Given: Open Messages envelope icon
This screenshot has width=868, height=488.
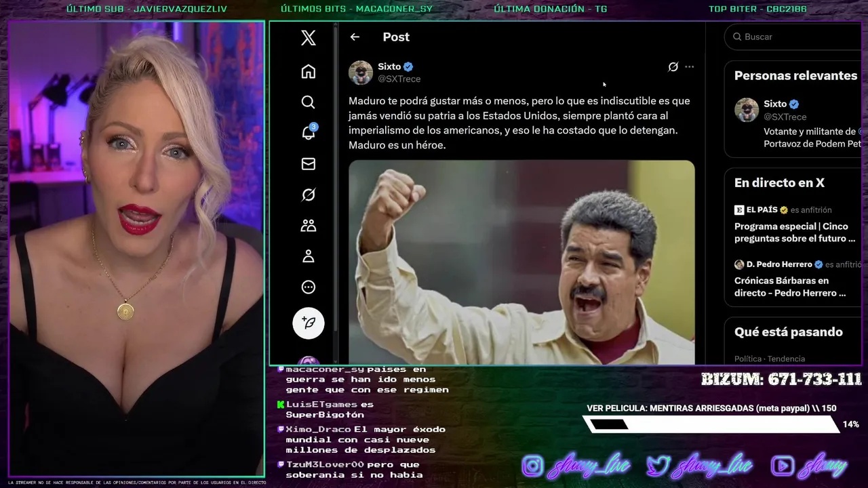Looking at the screenshot, I should click(x=308, y=164).
